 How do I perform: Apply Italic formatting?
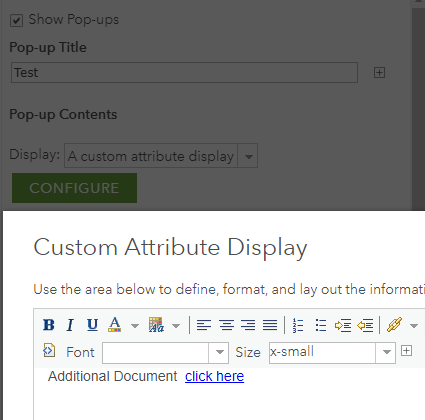[70, 325]
